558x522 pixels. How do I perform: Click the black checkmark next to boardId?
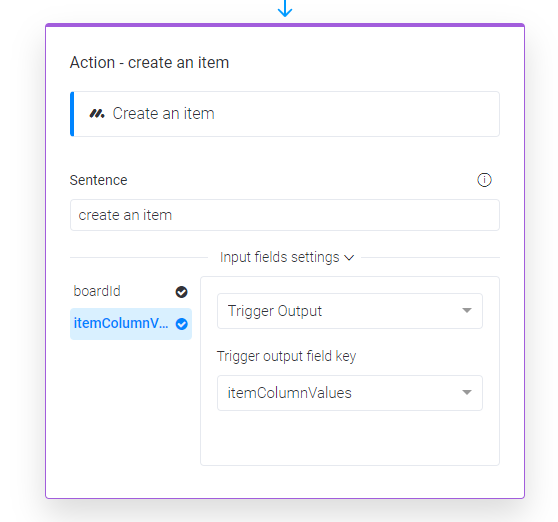click(x=181, y=292)
